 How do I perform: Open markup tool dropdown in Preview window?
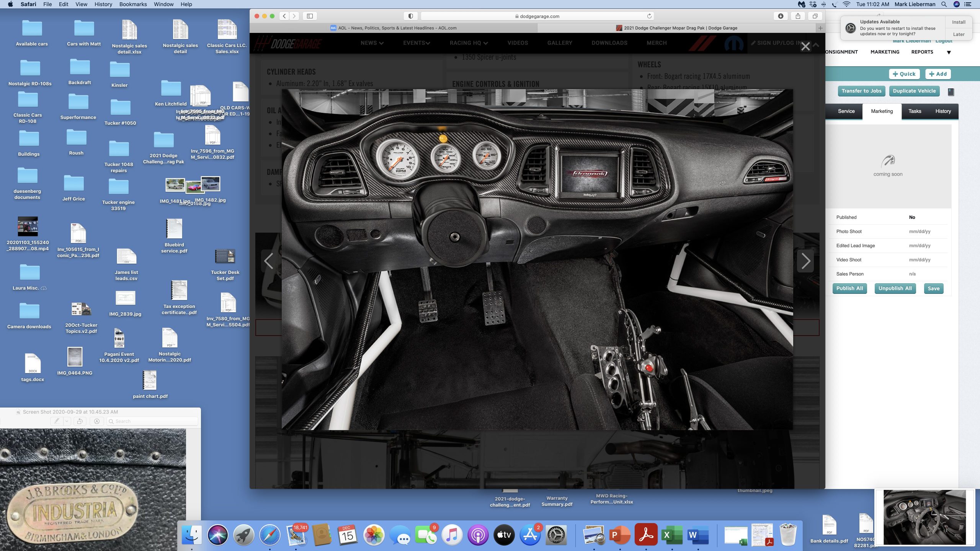tap(67, 421)
